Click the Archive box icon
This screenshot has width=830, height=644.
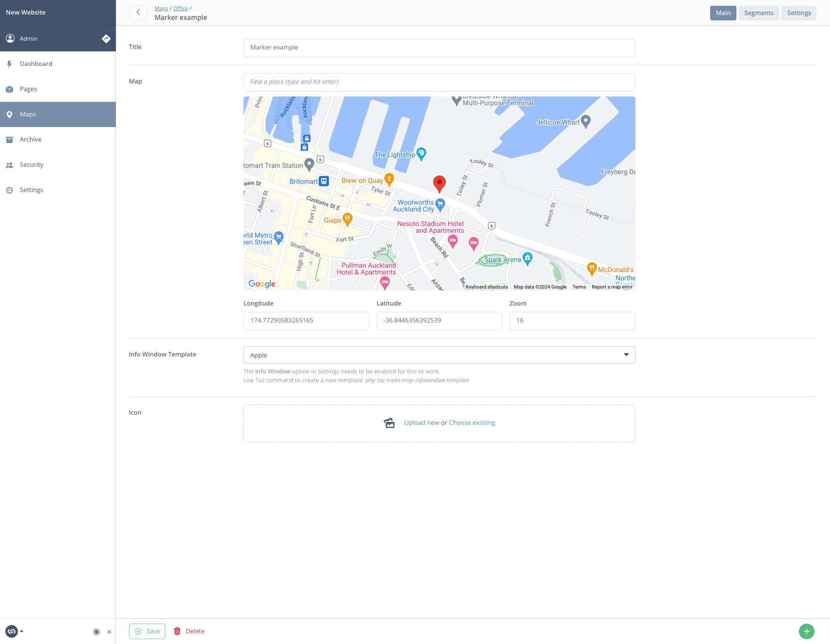point(9,140)
